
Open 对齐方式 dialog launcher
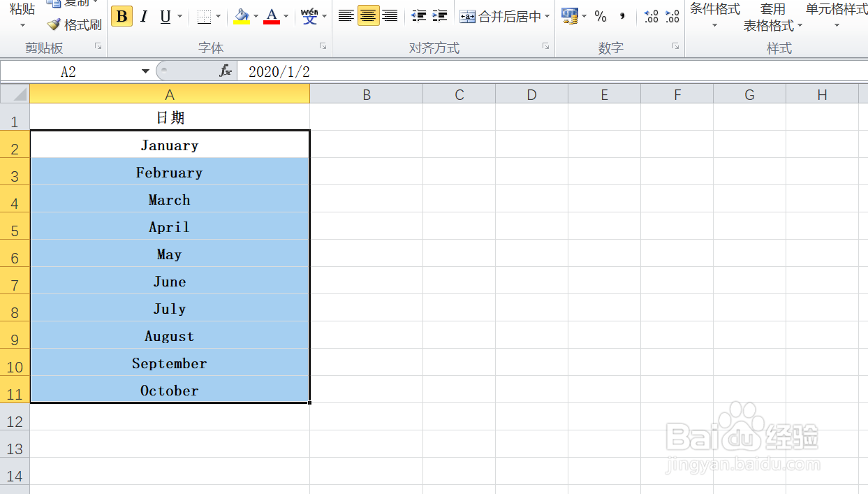(545, 46)
